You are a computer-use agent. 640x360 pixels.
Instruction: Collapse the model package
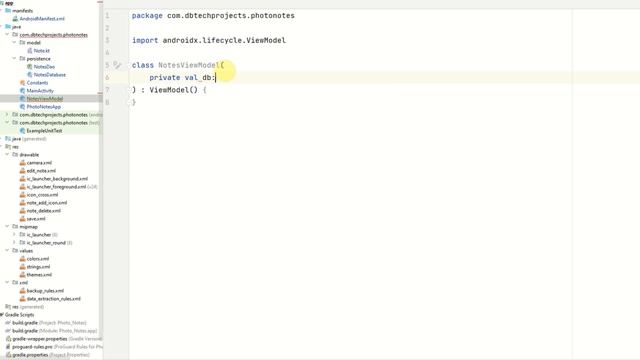pyautogui.click(x=14, y=42)
